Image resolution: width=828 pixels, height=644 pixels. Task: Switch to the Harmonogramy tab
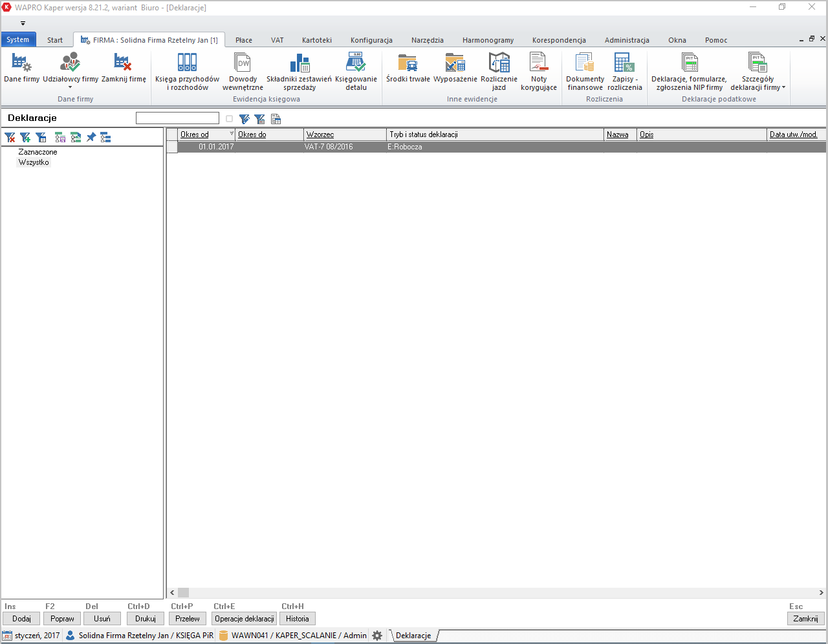pos(488,40)
